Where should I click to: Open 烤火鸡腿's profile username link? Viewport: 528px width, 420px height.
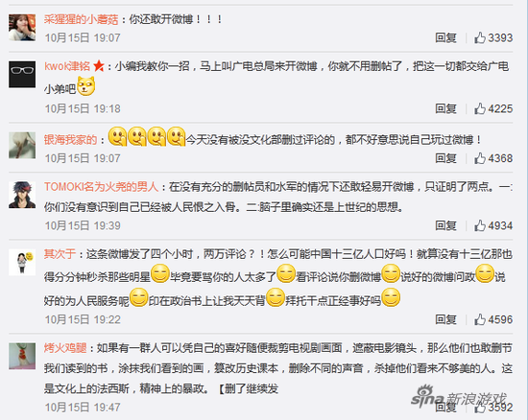[65, 348]
